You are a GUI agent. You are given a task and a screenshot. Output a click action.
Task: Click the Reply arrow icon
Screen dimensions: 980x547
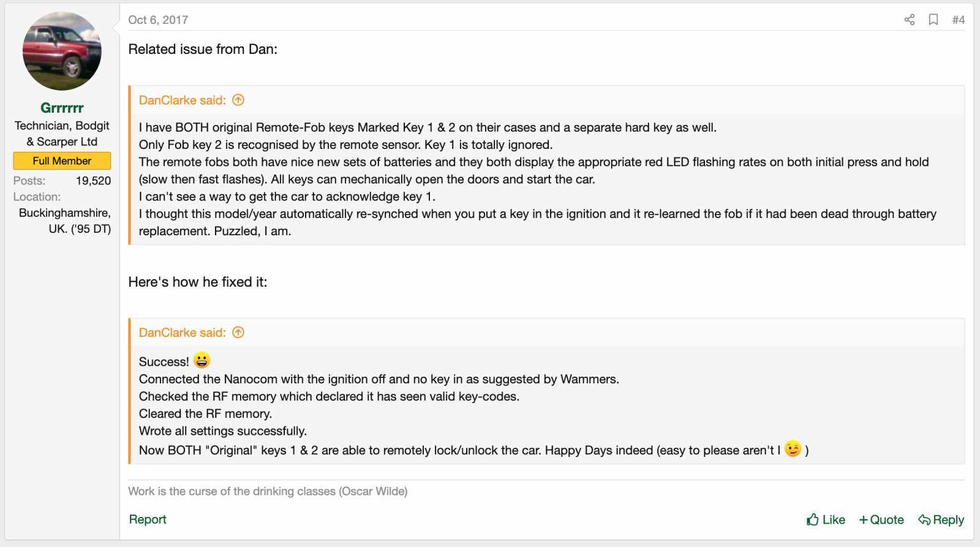(x=924, y=519)
